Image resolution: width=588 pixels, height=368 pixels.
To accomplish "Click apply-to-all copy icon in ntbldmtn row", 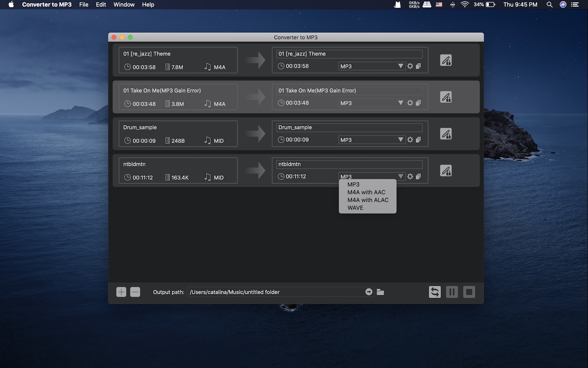I will coord(418,177).
